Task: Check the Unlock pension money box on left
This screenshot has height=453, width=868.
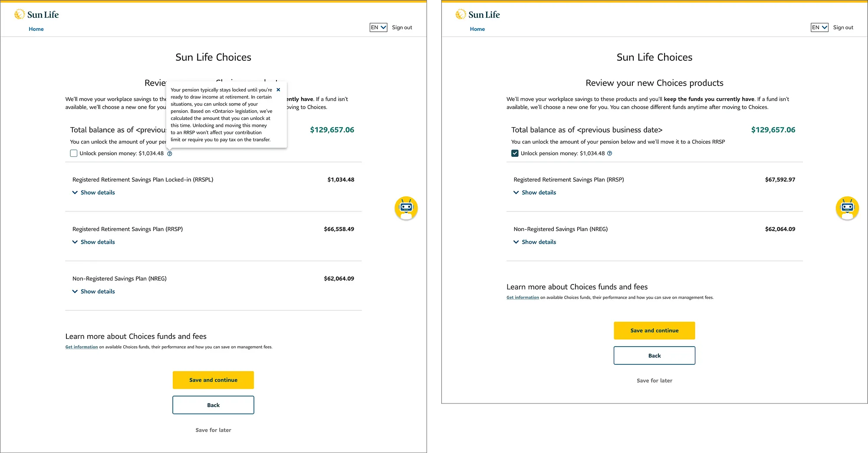Action: [73, 153]
